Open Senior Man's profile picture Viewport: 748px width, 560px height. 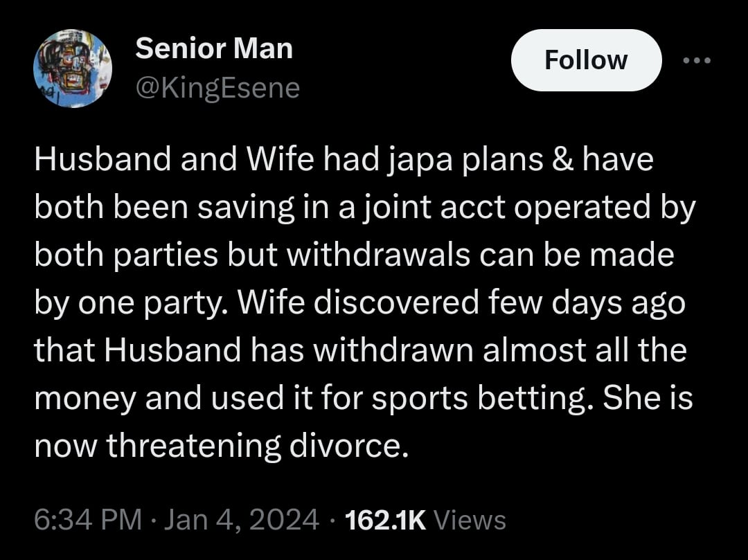coord(73,69)
